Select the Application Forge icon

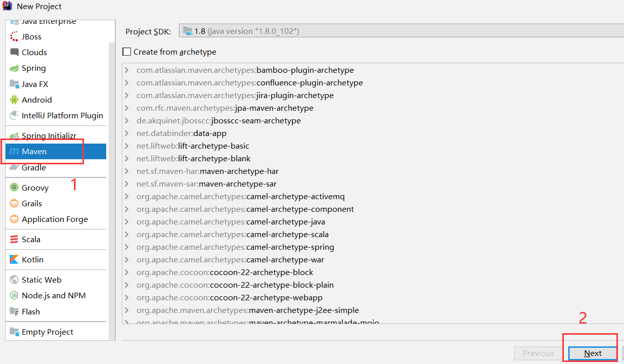(14, 219)
